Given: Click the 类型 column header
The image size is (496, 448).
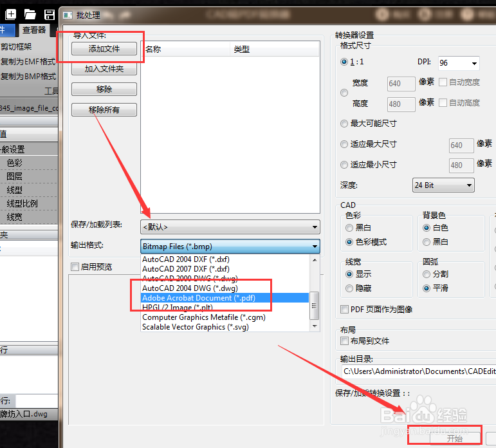Looking at the screenshot, I should pyautogui.click(x=275, y=50).
